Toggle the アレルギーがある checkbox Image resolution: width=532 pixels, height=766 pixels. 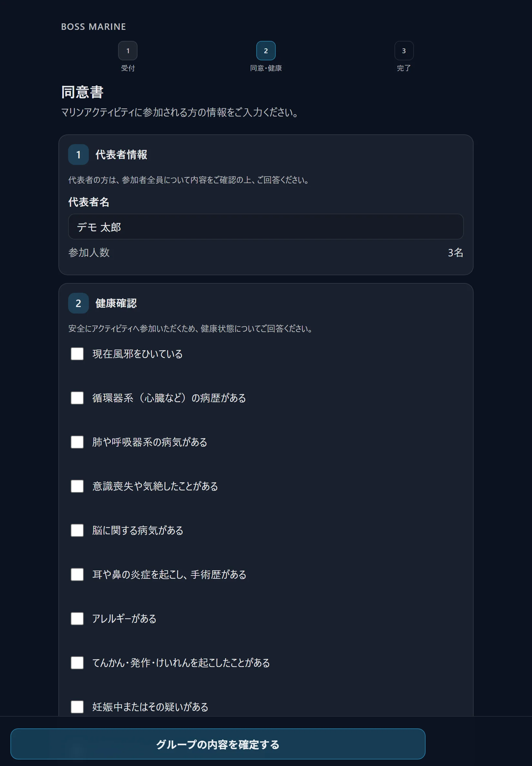click(77, 619)
